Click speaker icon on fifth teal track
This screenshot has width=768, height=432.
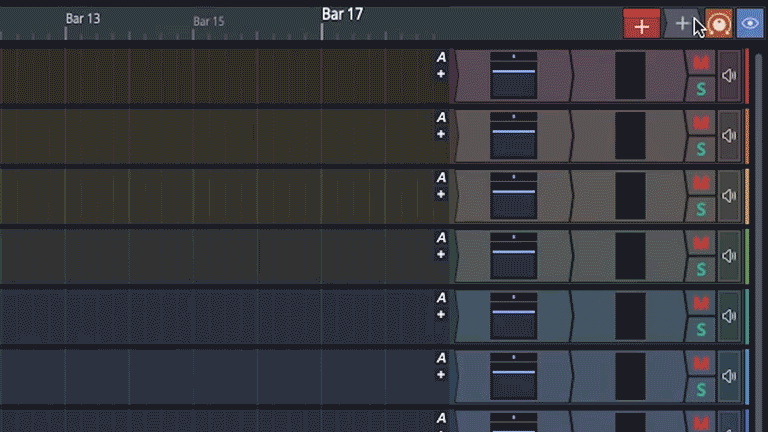pyautogui.click(x=729, y=316)
